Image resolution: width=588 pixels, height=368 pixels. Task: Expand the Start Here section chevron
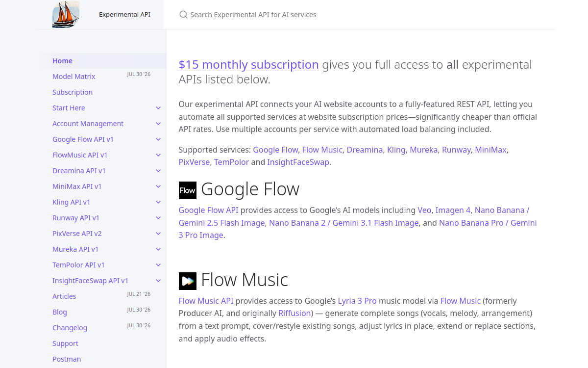click(x=158, y=108)
